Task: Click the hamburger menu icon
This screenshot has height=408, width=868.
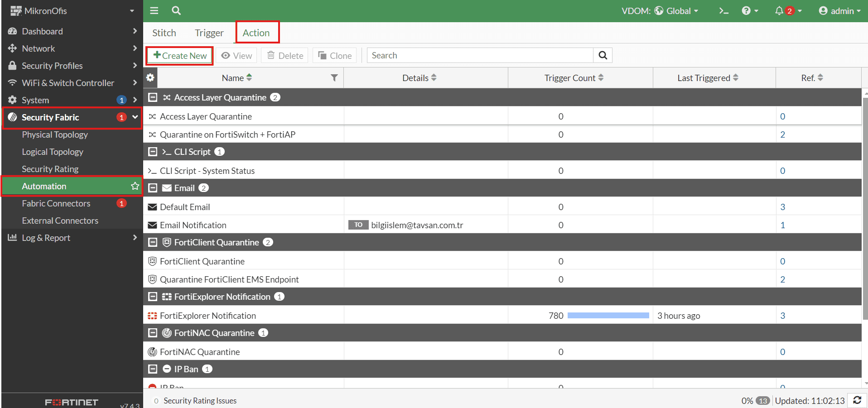Action: 154,10
